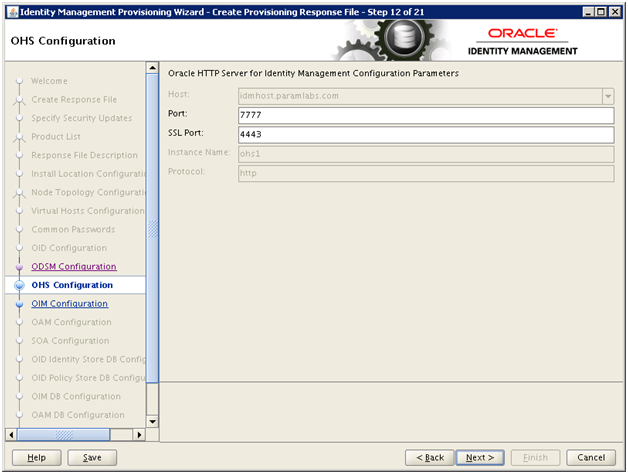The height and width of the screenshot is (474, 628).
Task: Click the Response File Description step
Action: [85, 155]
